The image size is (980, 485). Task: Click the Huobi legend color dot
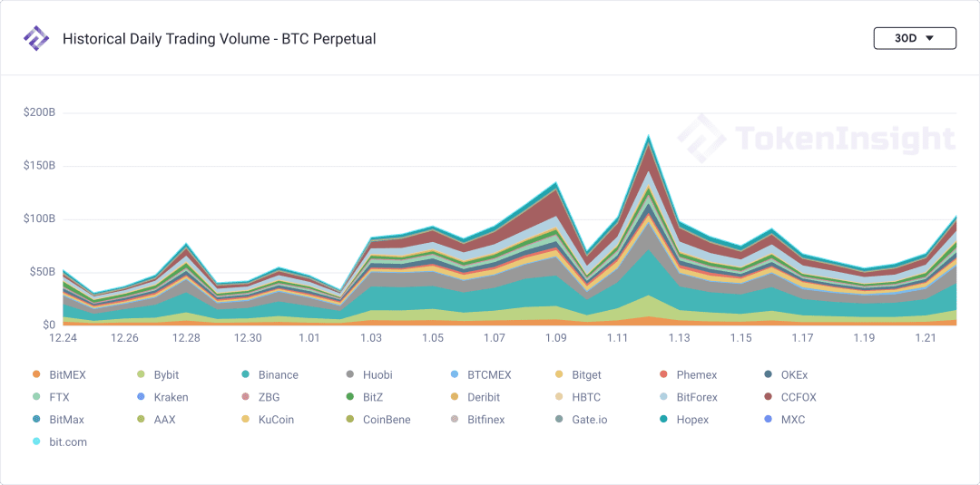point(350,375)
